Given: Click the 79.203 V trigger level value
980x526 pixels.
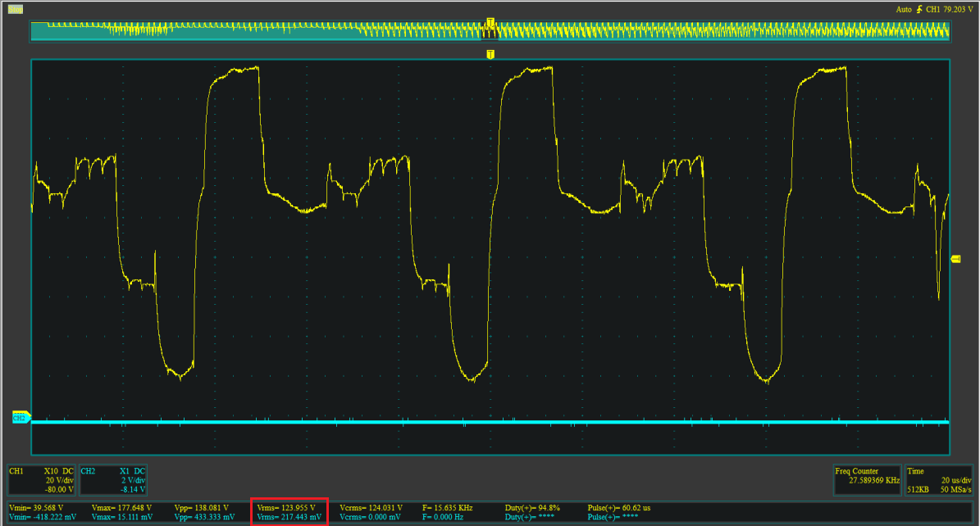Looking at the screenshot, I should (960, 9).
